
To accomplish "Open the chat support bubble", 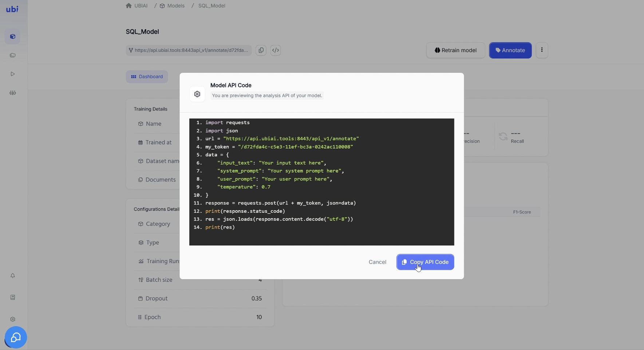I will tap(16, 337).
